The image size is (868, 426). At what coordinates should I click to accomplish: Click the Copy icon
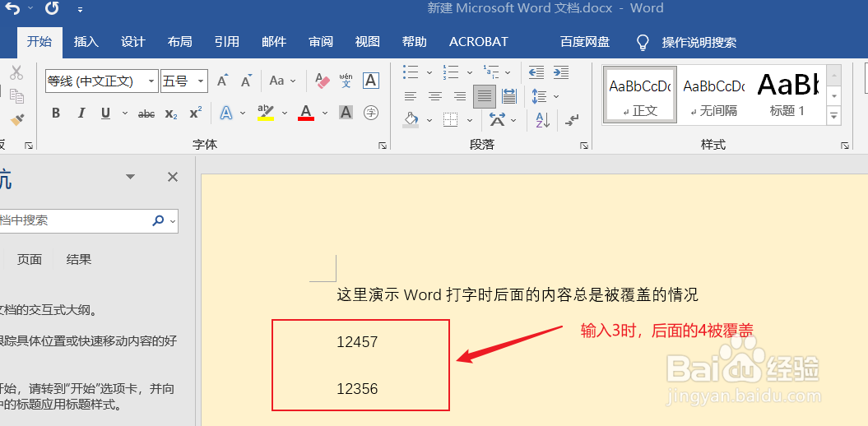click(x=16, y=95)
